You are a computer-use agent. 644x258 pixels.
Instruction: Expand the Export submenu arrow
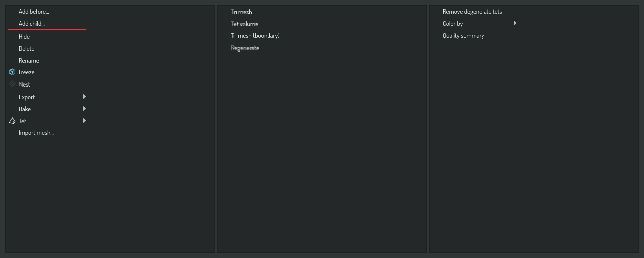(84, 97)
